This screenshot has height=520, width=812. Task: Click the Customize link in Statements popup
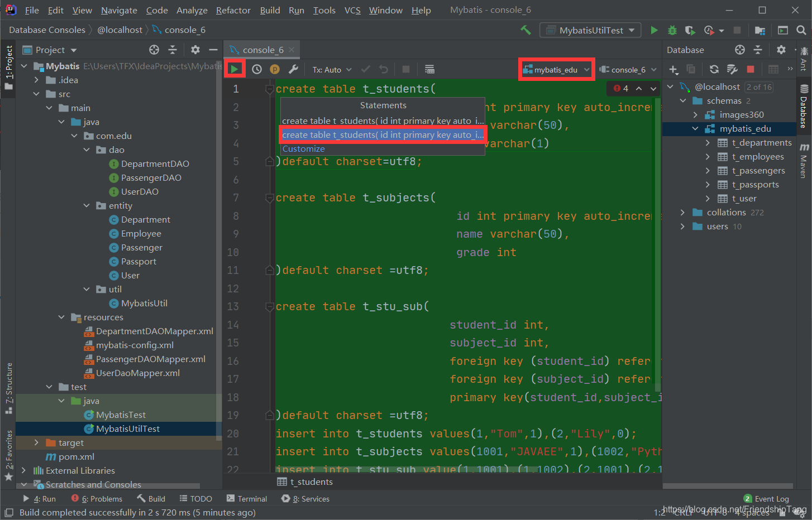click(303, 149)
